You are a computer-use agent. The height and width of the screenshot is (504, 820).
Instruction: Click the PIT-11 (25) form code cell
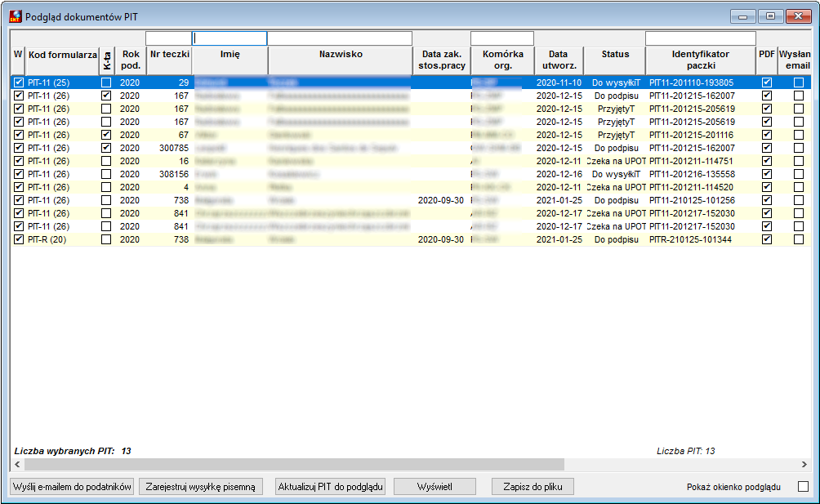(x=49, y=83)
